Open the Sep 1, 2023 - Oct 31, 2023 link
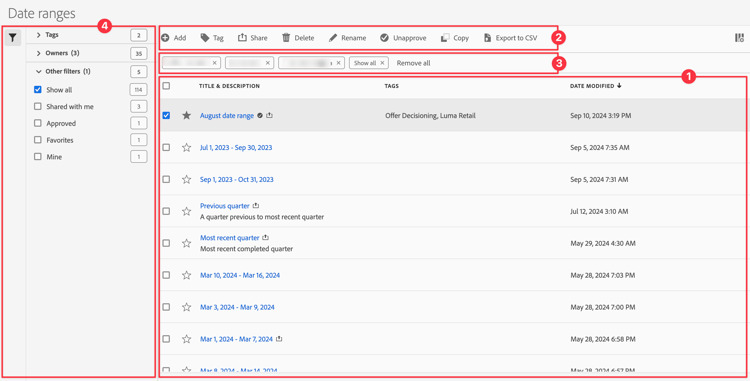The width and height of the screenshot is (750, 381). click(x=237, y=179)
